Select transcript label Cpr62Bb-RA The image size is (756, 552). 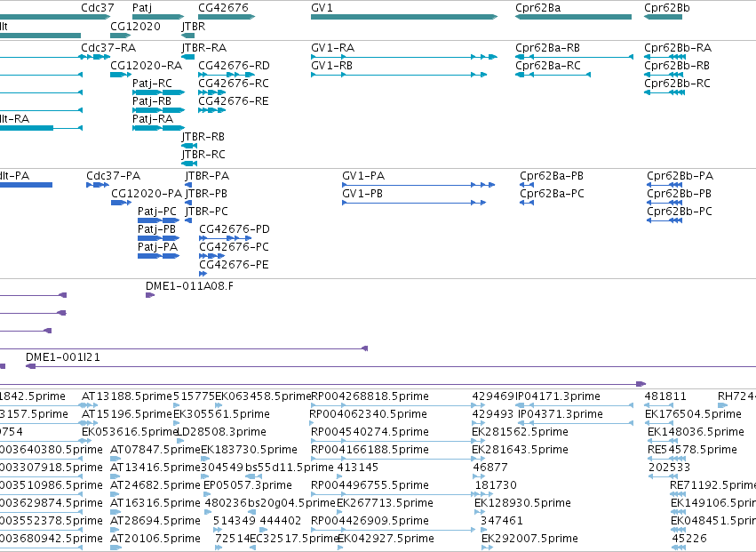tap(678, 48)
